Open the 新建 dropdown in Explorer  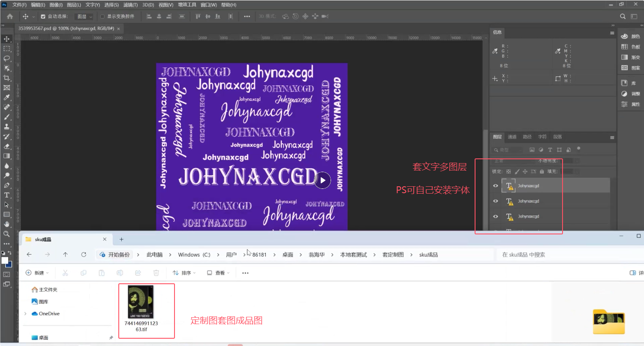[x=38, y=273]
